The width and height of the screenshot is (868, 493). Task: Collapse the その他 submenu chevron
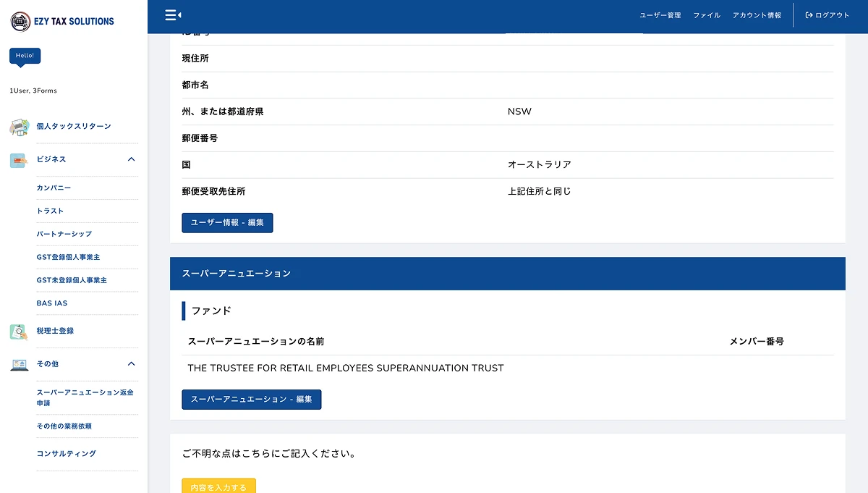point(131,364)
